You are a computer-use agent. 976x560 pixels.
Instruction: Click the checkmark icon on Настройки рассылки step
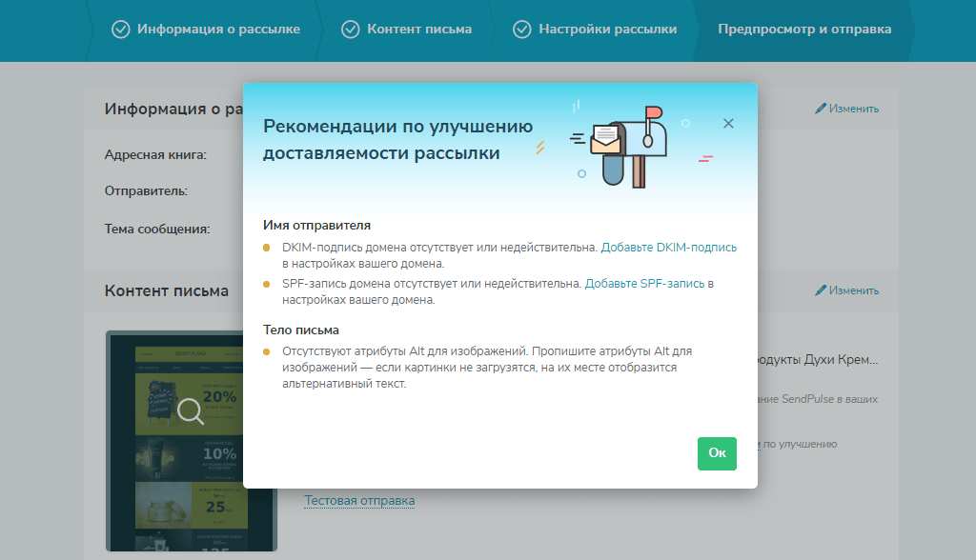click(521, 30)
